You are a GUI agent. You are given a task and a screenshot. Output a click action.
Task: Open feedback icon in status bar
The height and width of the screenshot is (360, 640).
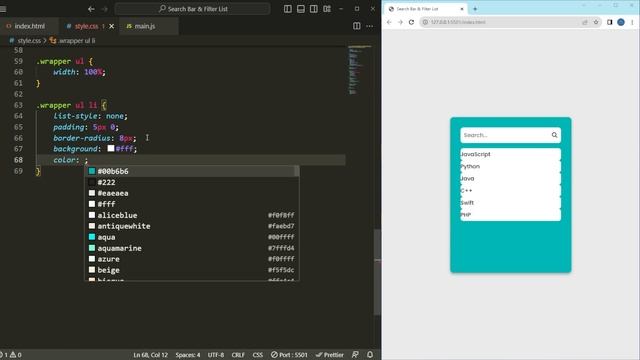[356, 355]
